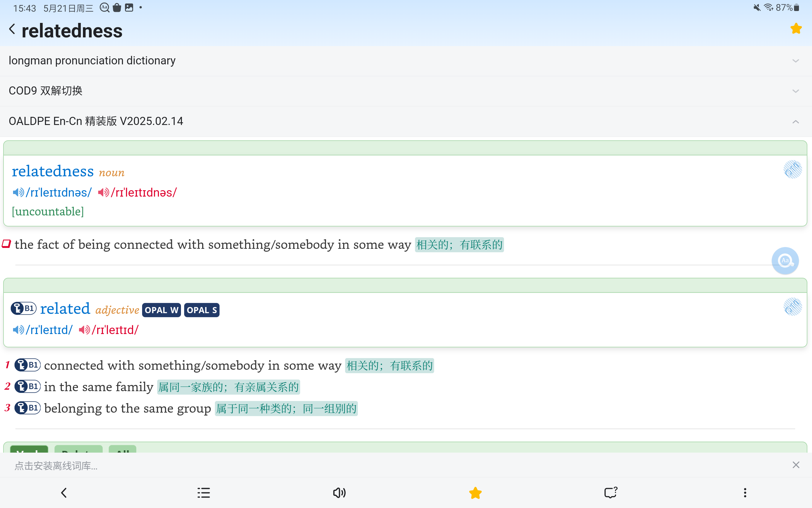Screen dimensions: 812x508
Task: Tap the link icon in related card
Action: (x=793, y=306)
